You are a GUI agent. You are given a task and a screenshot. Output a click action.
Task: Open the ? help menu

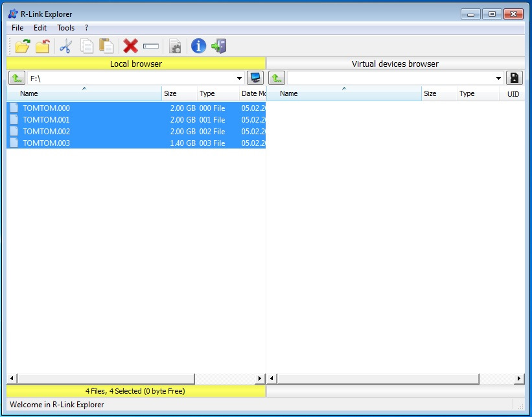click(87, 28)
